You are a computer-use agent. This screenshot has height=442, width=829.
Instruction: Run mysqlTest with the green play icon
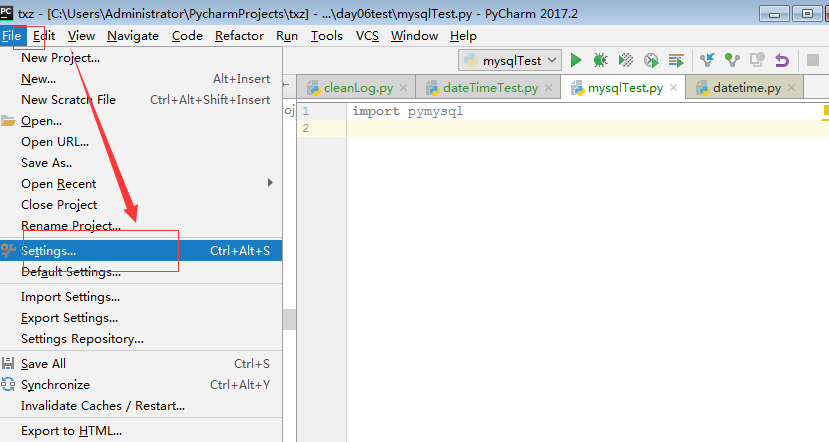pyautogui.click(x=576, y=60)
